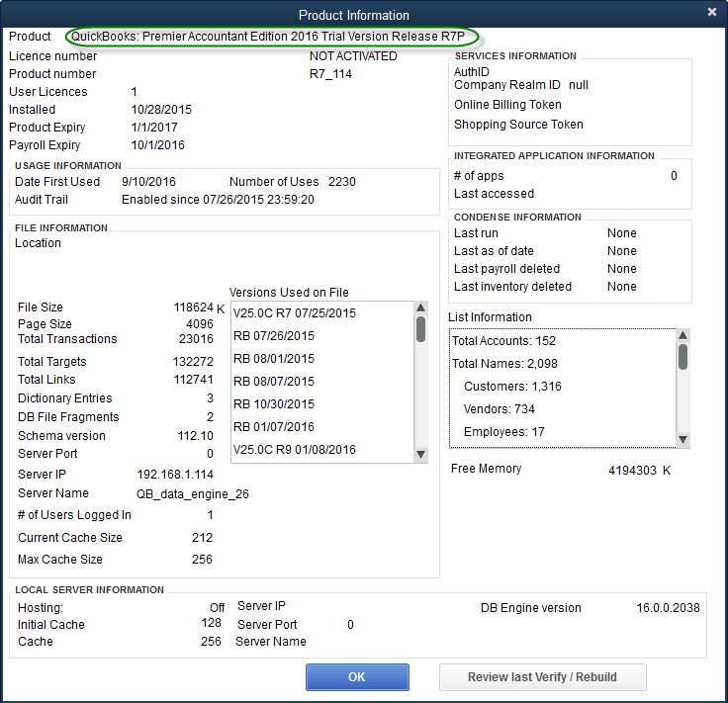Click the product number R7_114
The width and height of the screenshot is (728, 703).
pyautogui.click(x=330, y=74)
